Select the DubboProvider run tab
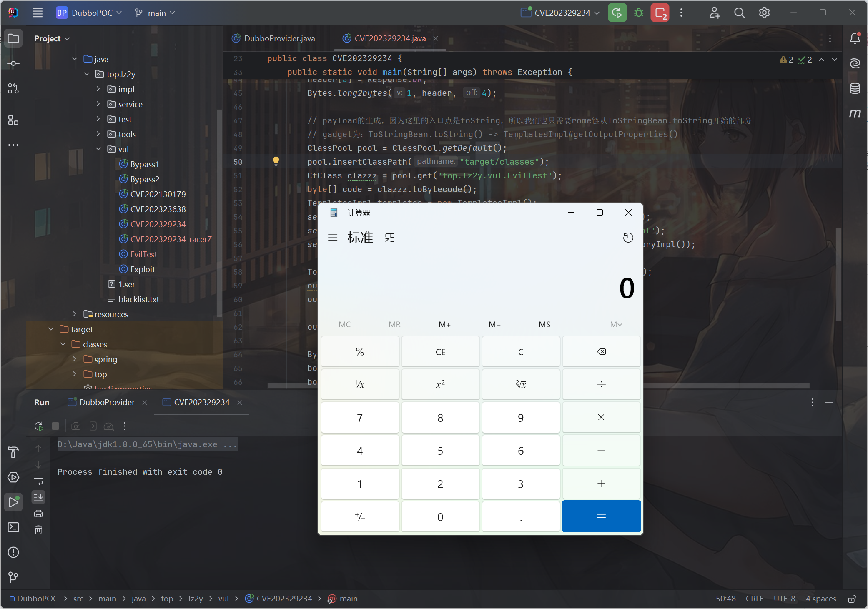 107,402
